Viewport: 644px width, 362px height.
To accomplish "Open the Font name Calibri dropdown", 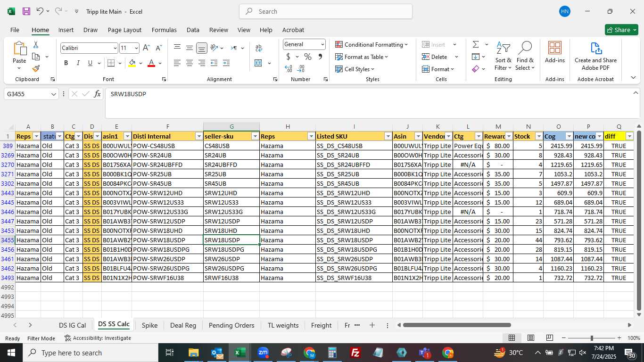I will (x=115, y=48).
